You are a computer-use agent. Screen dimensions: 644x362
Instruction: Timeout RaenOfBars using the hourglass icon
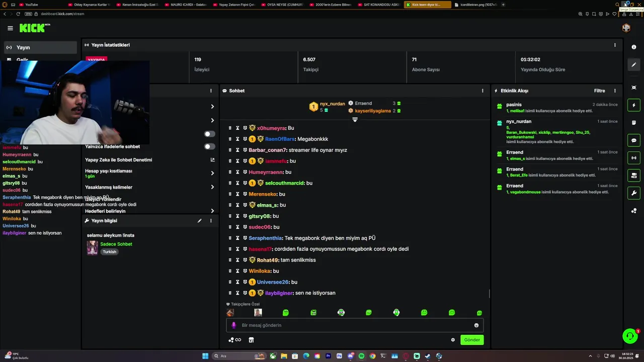(x=237, y=139)
